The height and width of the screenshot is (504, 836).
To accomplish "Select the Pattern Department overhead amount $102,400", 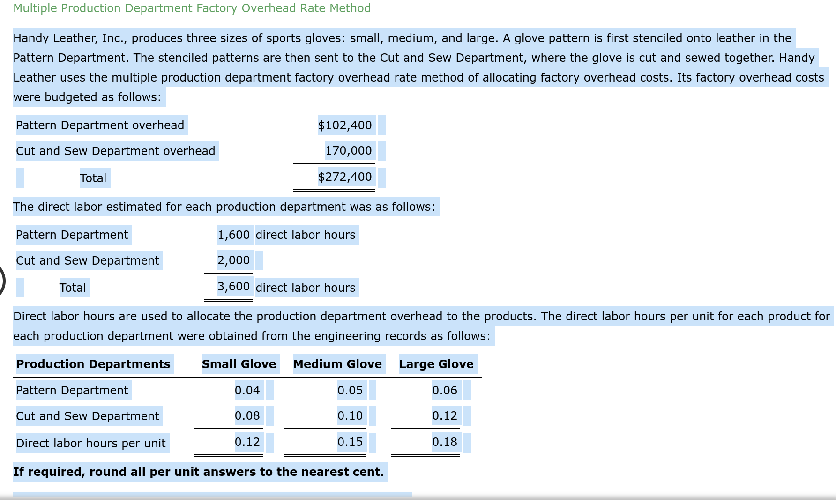I will pyautogui.click(x=345, y=125).
